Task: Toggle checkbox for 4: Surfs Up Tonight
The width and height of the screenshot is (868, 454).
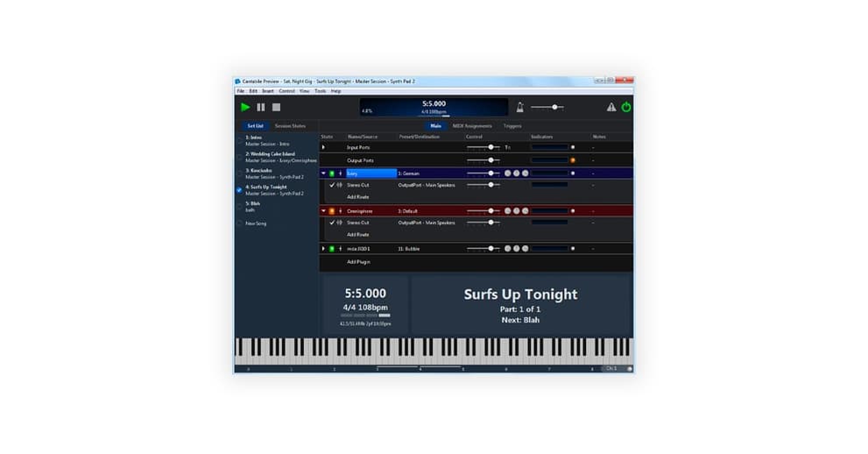Action: pos(240,190)
